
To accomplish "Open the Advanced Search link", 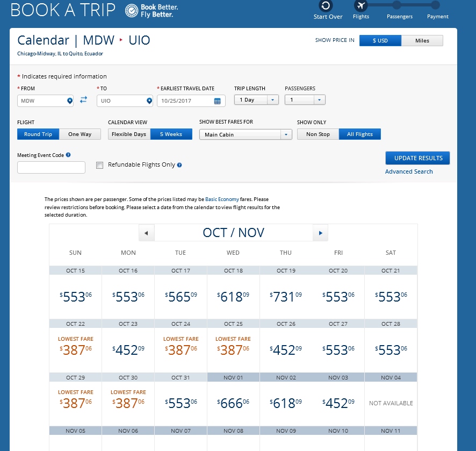I will point(409,171).
